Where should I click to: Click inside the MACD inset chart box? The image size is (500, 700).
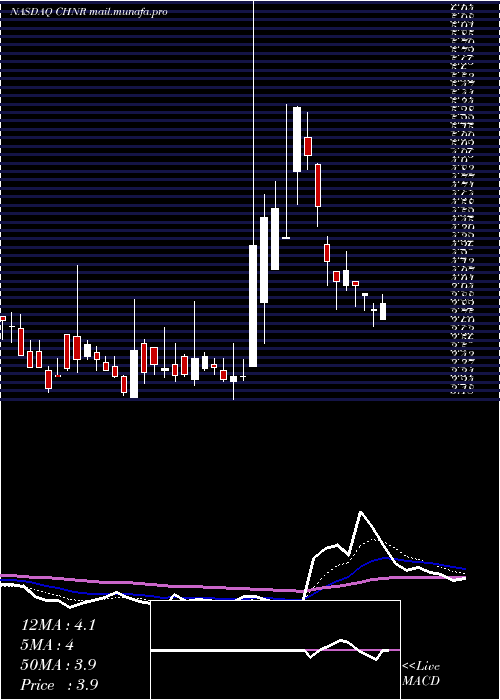coord(275,650)
